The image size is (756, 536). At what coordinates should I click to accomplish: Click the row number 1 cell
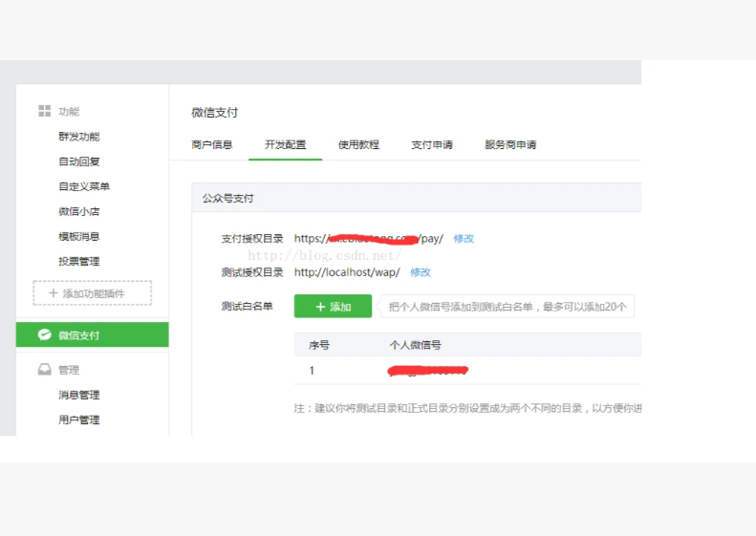[312, 370]
